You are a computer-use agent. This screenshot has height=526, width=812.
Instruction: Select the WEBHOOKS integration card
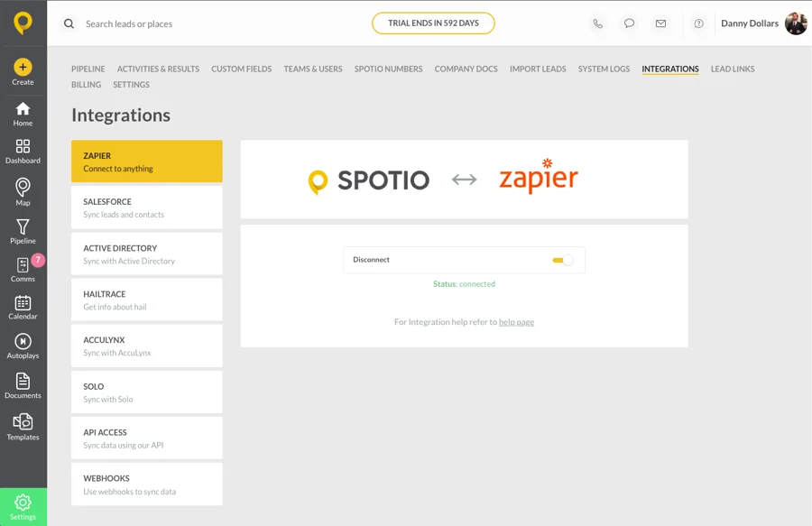147,484
